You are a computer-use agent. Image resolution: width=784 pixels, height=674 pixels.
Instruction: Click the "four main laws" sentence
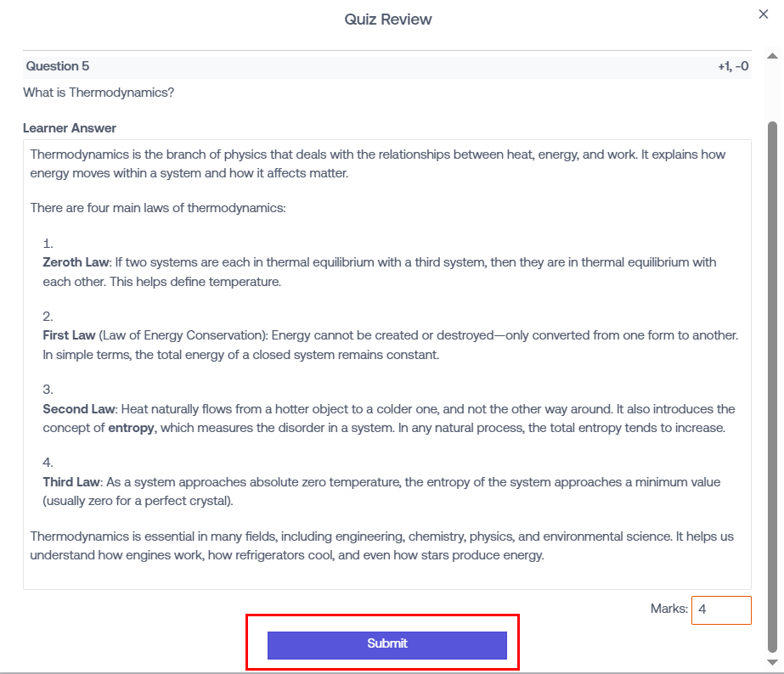(x=158, y=207)
